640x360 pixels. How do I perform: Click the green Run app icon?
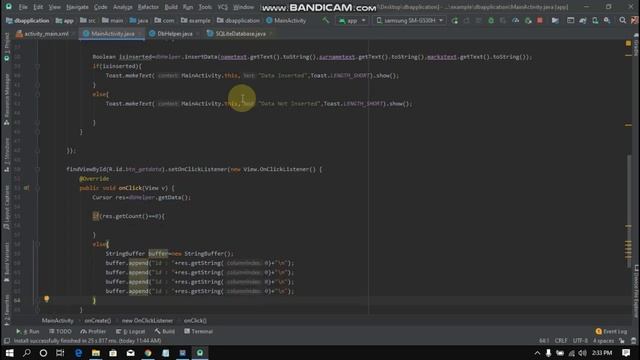(455, 20)
